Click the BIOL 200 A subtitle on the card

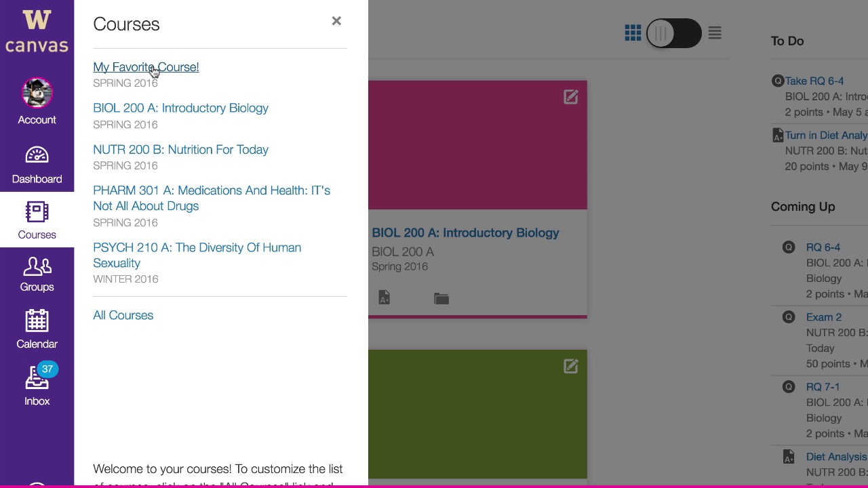point(403,251)
